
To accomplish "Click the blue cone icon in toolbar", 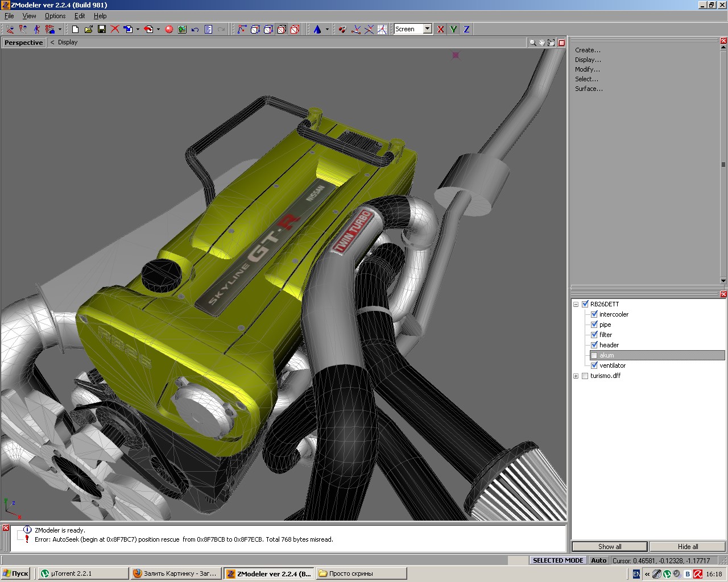I will pos(317,29).
